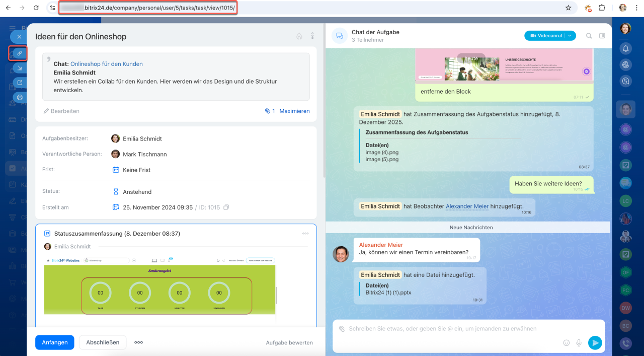The height and width of the screenshot is (356, 644).
Task: Open '3 Teilnehmer' participants list
Action: point(368,40)
